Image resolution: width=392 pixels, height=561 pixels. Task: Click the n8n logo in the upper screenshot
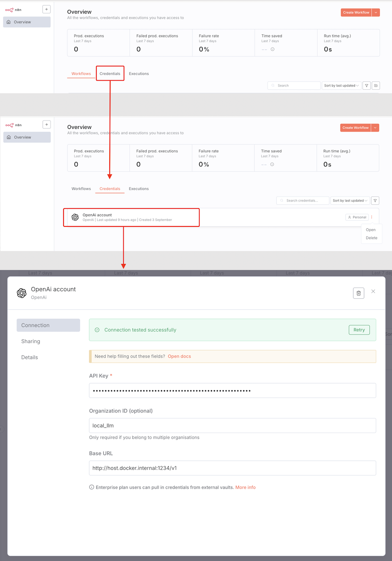(13, 10)
